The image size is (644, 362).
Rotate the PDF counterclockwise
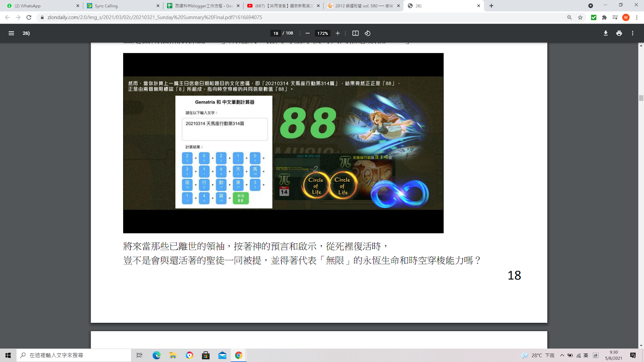click(x=367, y=33)
